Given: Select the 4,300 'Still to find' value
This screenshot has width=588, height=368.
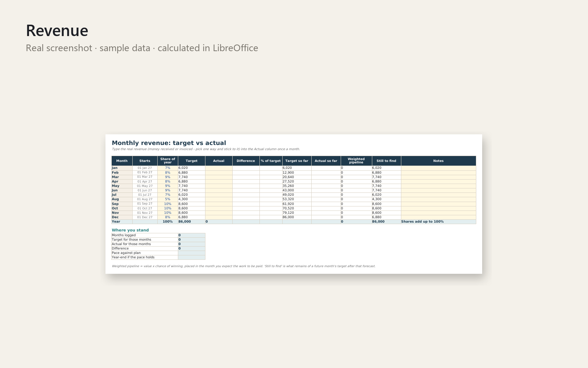Looking at the screenshot, I should pyautogui.click(x=386, y=199).
